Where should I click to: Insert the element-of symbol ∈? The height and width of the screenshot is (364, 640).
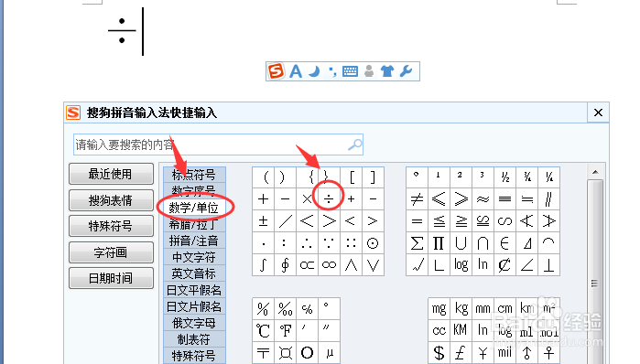504,243
